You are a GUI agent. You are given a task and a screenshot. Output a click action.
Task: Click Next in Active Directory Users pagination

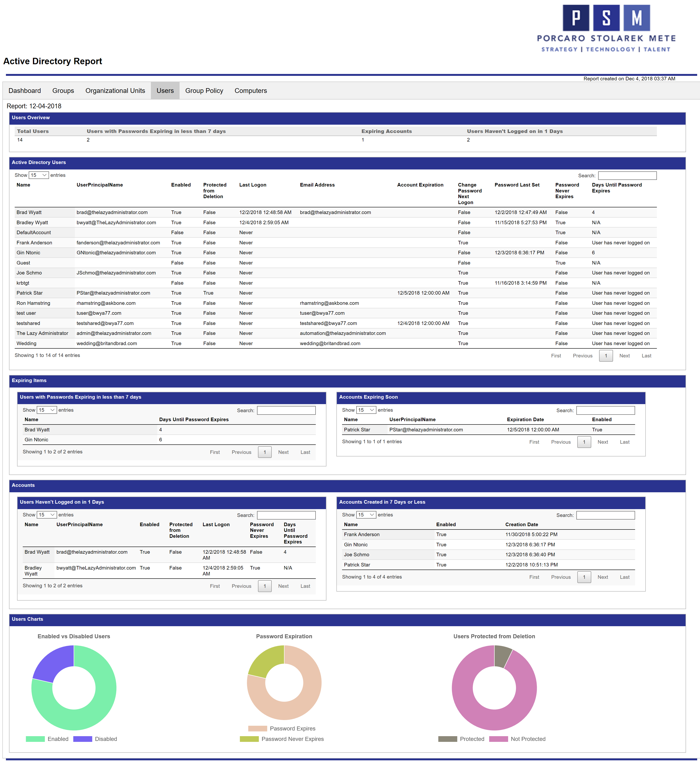pos(624,356)
